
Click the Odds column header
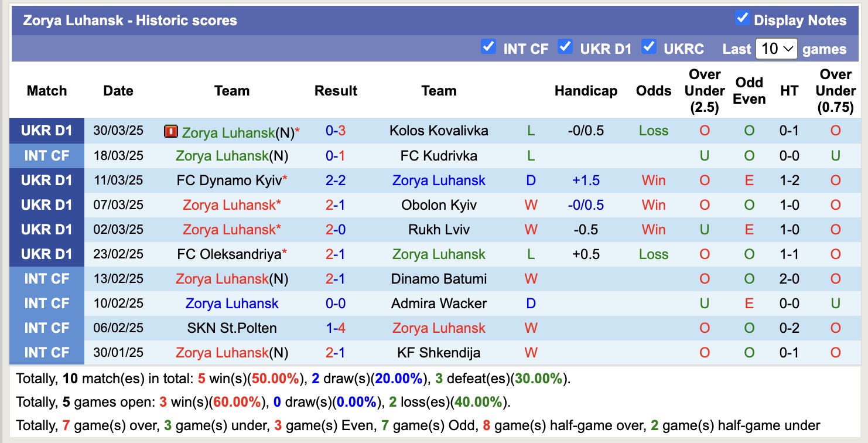coord(653,91)
